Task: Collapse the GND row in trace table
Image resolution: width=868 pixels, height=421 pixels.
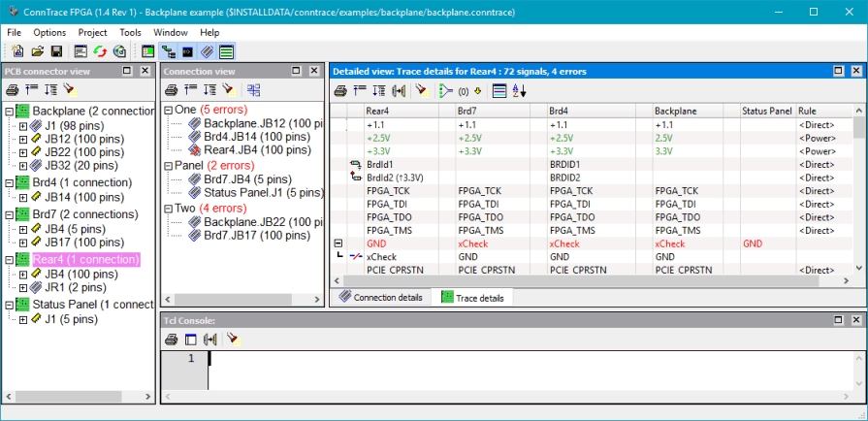Action: [338, 243]
